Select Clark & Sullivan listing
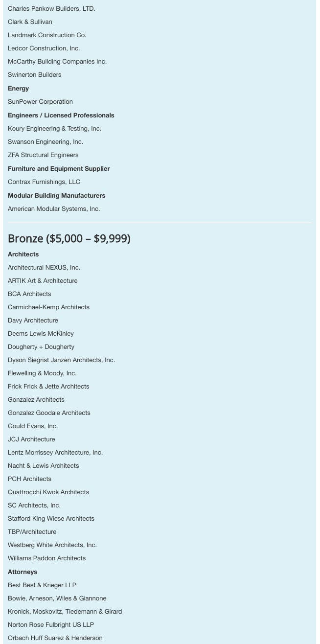Screen dimensions: 320x644 coord(30,22)
